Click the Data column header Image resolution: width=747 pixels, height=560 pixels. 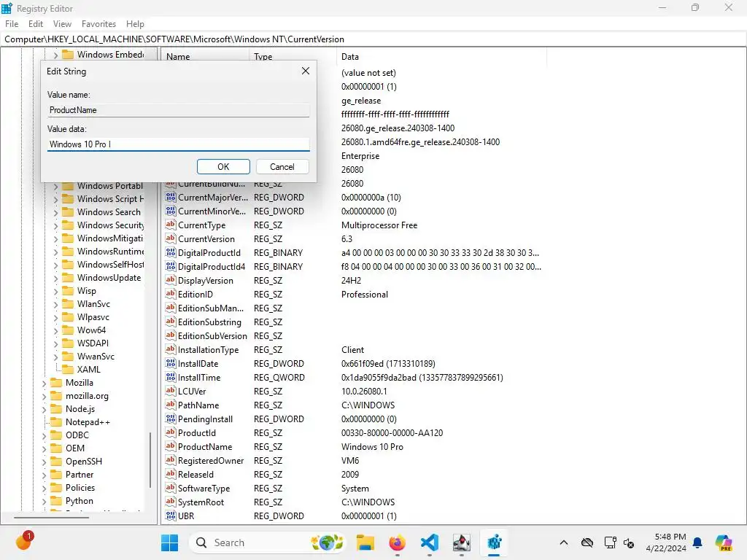[x=441, y=57]
